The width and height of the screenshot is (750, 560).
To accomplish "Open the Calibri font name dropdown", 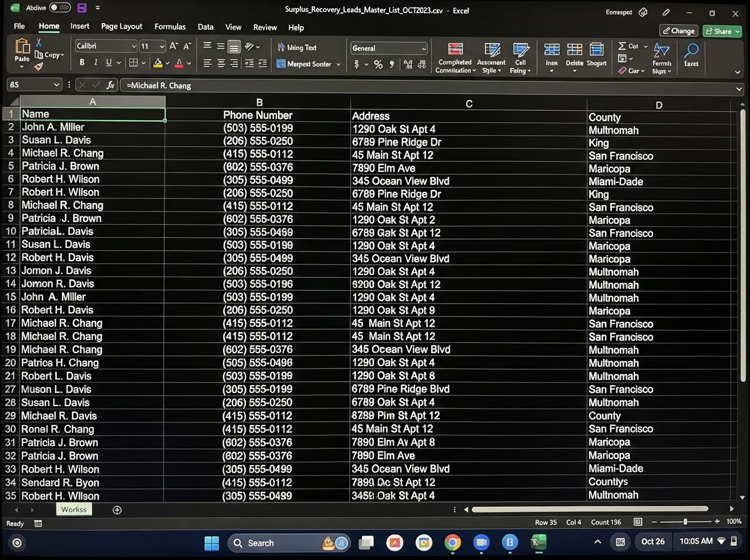I will click(134, 46).
